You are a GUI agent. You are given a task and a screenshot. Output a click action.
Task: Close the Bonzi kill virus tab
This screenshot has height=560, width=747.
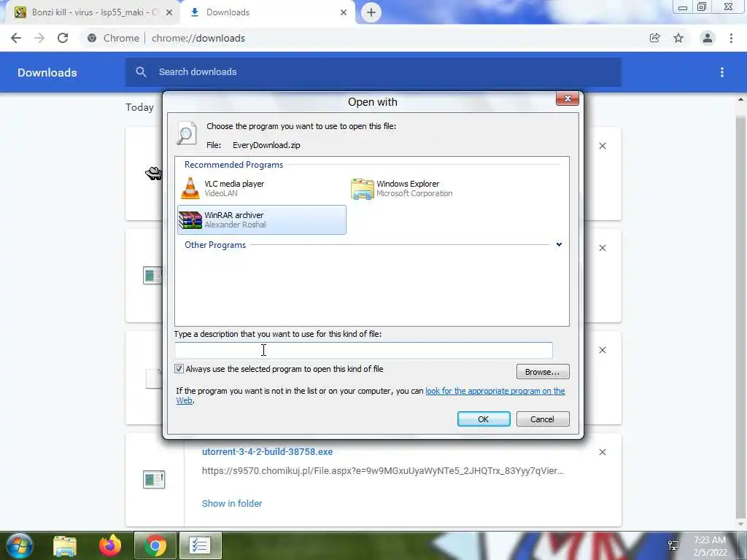click(169, 13)
